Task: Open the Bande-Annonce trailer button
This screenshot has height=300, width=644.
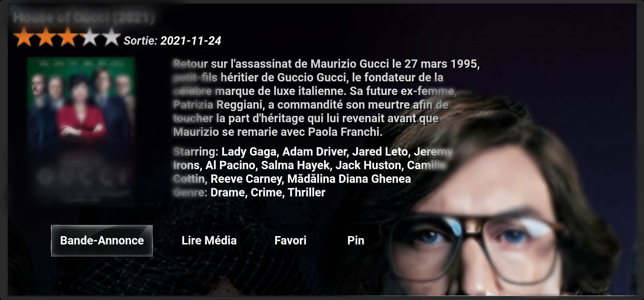Action: click(x=102, y=241)
